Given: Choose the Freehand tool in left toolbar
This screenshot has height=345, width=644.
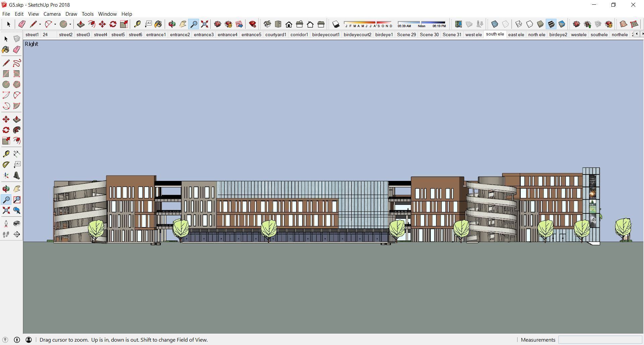Looking at the screenshot, I should [x=17, y=63].
